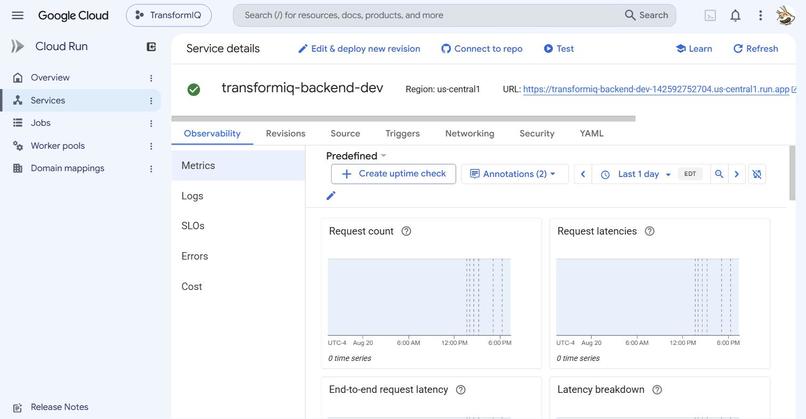Click the Request count chart area
This screenshot has width=806, height=419.
(x=419, y=297)
